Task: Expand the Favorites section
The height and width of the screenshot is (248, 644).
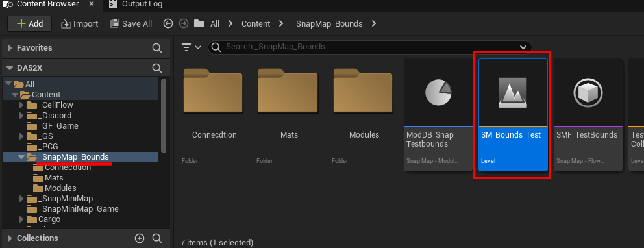Action: tap(10, 48)
